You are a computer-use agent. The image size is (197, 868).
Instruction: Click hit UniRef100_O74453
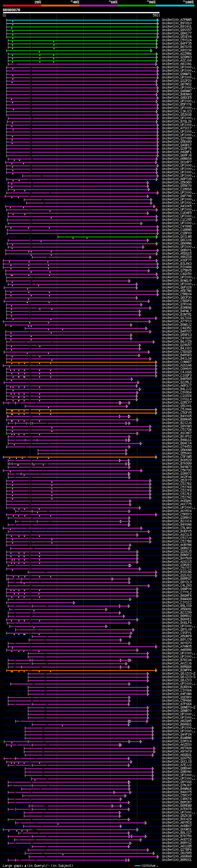[177, 447]
